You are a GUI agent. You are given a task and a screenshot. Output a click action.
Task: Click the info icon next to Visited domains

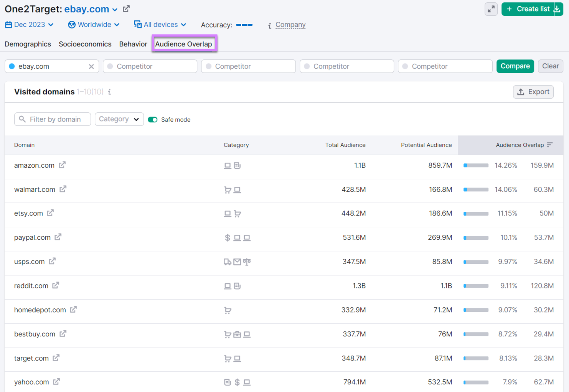point(109,92)
